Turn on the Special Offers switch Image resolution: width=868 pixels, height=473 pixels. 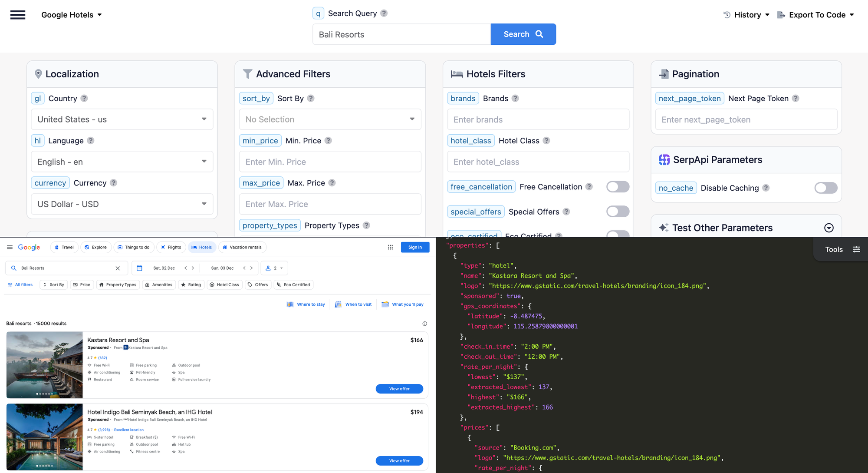[x=618, y=212]
